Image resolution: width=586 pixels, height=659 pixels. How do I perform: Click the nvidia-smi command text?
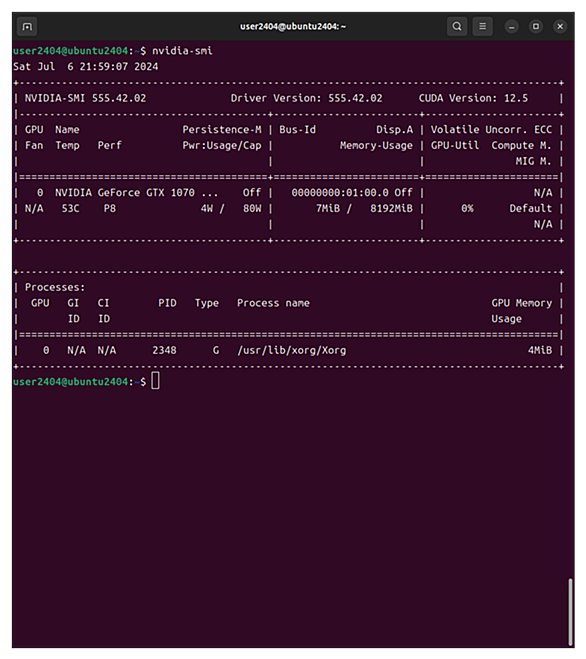tap(182, 51)
